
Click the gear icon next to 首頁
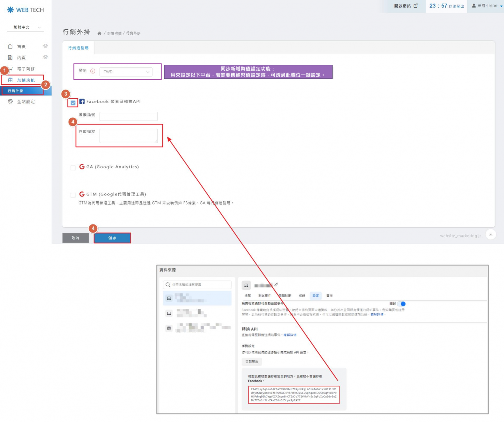[45, 46]
